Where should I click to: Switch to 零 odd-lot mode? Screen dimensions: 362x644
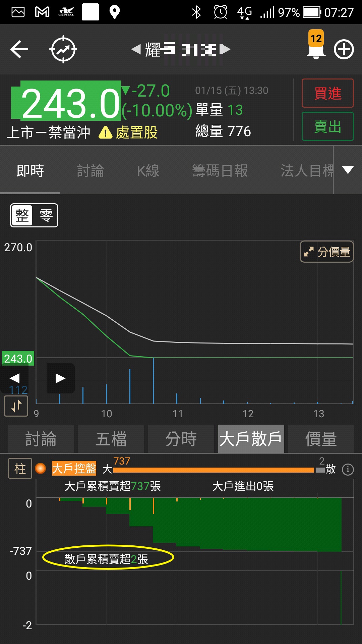tap(46, 215)
